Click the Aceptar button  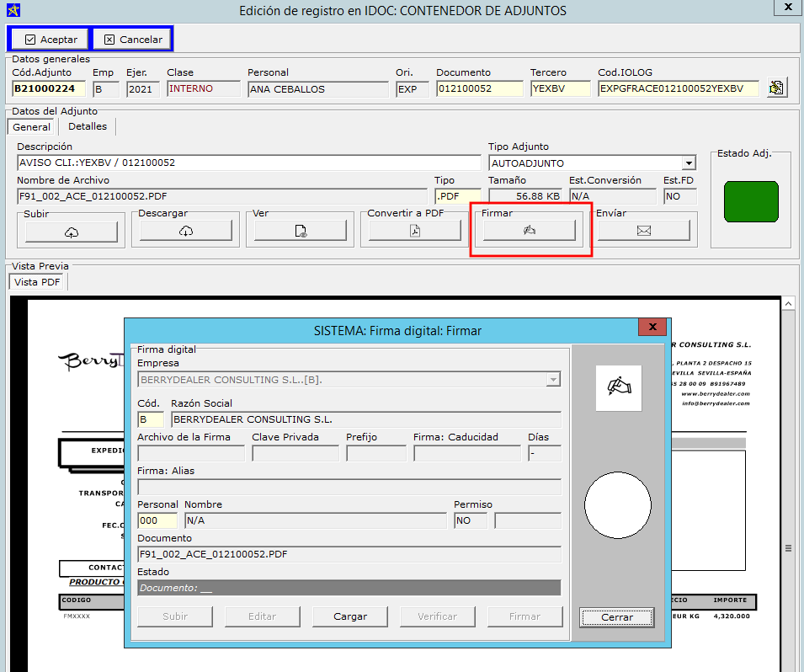tap(50, 40)
